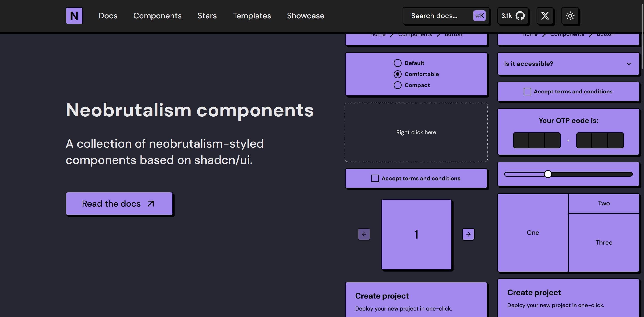The width and height of the screenshot is (644, 317).
Task: Click the 'Read the docs' button
Action: pyautogui.click(x=119, y=204)
